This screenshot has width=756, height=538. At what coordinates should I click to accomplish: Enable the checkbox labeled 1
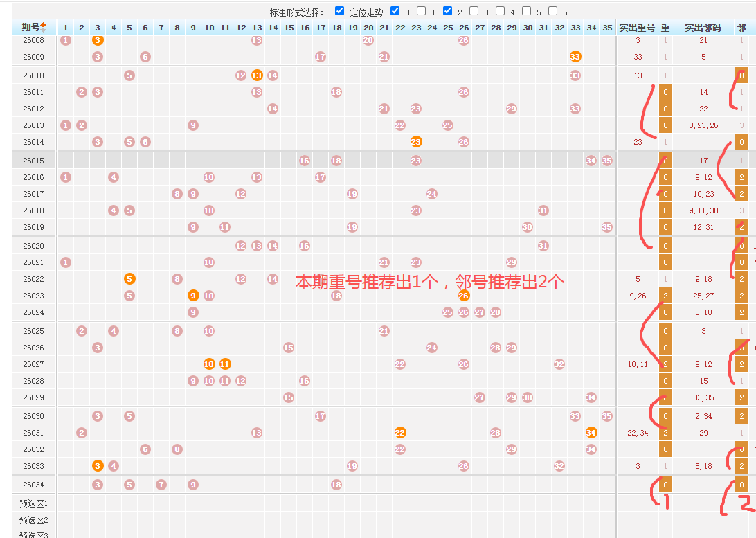422,10
